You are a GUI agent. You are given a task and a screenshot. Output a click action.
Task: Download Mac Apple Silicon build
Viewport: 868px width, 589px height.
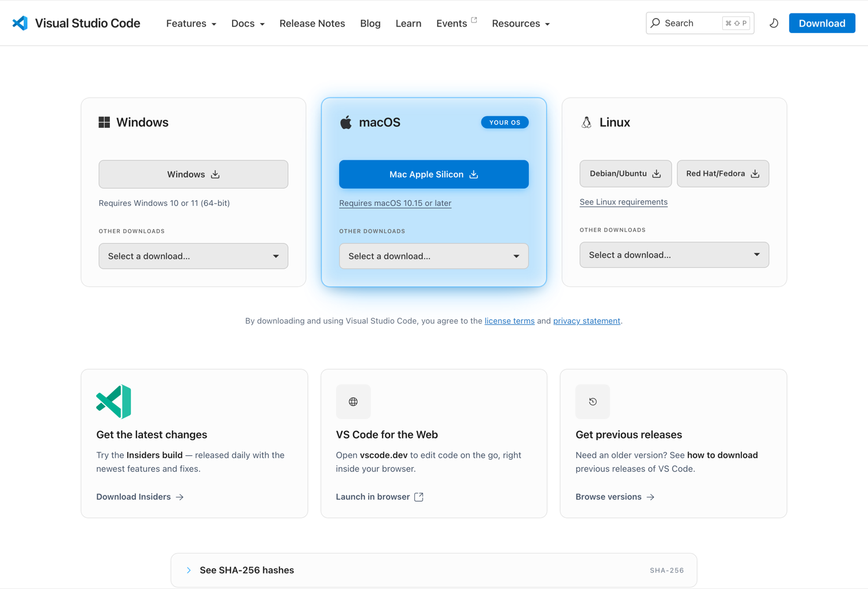[434, 174]
